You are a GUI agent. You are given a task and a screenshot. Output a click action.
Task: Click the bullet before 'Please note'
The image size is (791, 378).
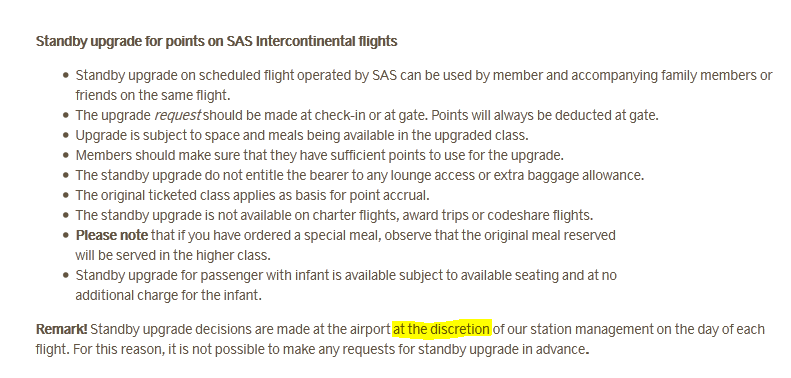[x=66, y=236]
